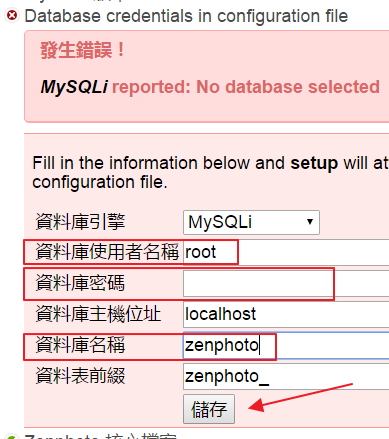
Task: Click the 資料庫主機位址 label
Action: [98, 314]
